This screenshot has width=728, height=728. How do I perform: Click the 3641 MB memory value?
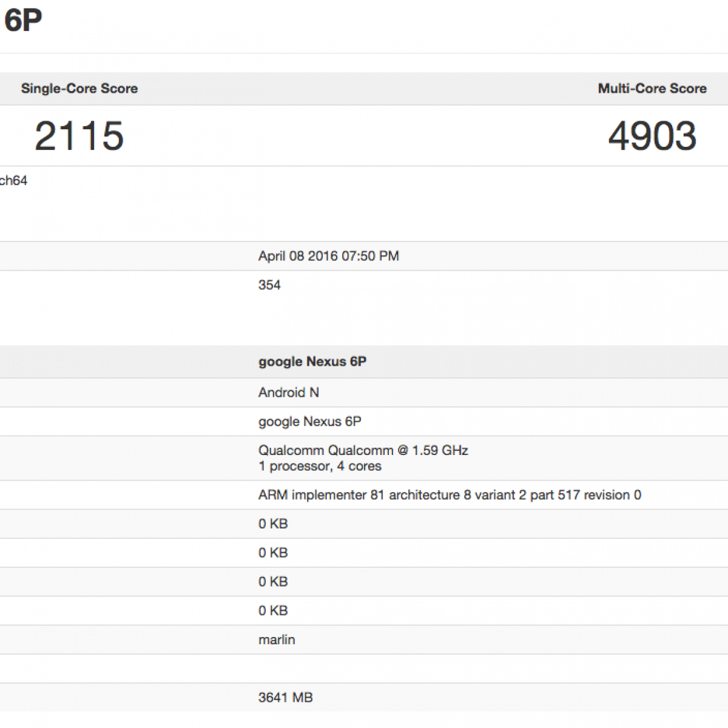click(x=285, y=698)
